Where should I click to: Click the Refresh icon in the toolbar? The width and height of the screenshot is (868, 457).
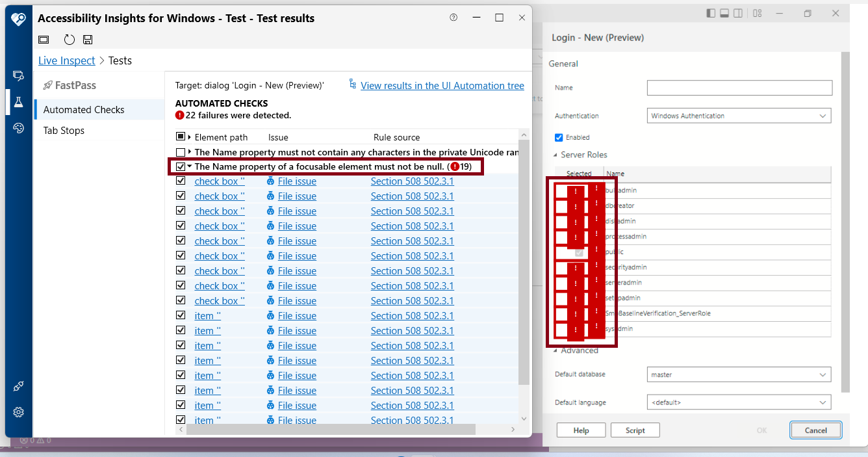click(x=69, y=39)
